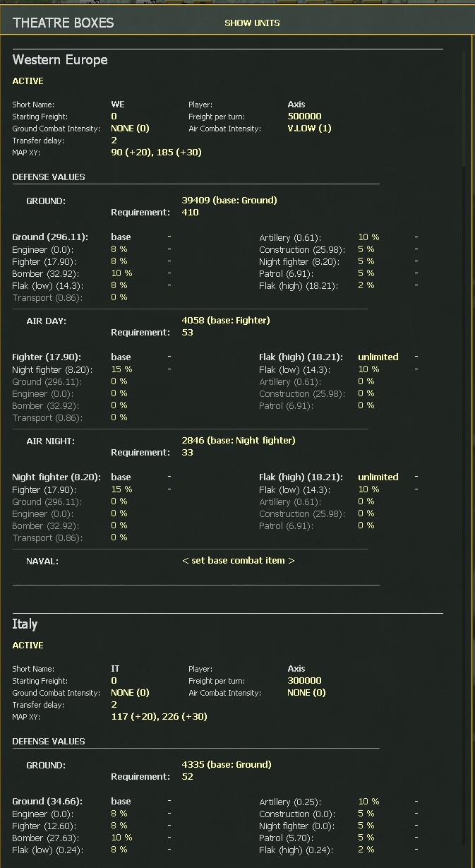Click AIR DAY value 4058 (base: Fighter)
Screen dimensions: 475x868
pyautogui.click(x=226, y=321)
